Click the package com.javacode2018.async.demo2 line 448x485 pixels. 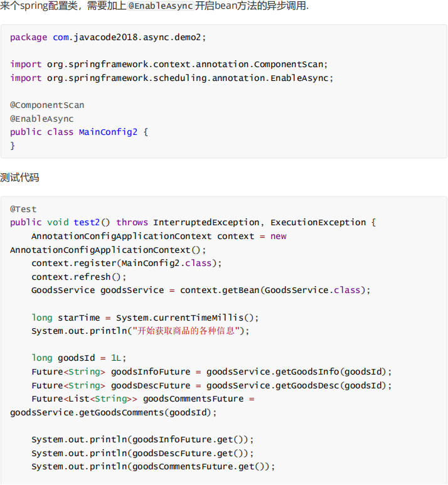pyautogui.click(x=108, y=38)
